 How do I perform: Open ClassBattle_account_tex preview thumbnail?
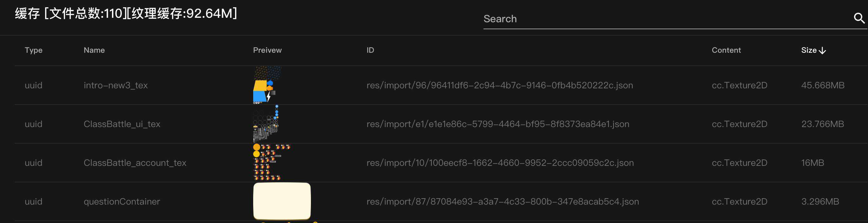[272, 162]
